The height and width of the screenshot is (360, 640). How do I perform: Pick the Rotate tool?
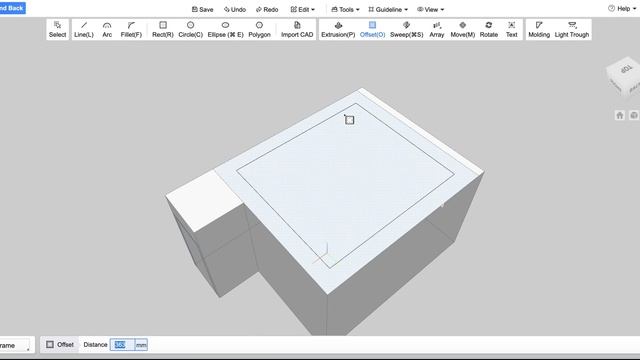(489, 29)
